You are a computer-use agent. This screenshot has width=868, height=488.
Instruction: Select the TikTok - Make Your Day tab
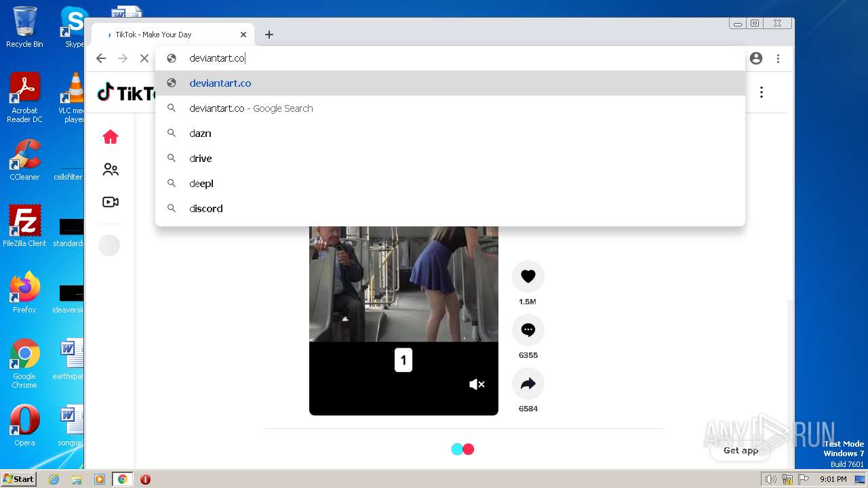click(173, 35)
